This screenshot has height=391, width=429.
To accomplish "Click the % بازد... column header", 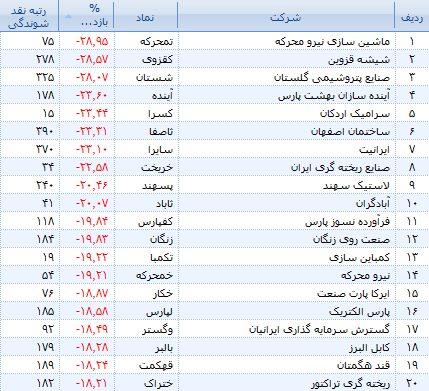I will [x=86, y=16].
